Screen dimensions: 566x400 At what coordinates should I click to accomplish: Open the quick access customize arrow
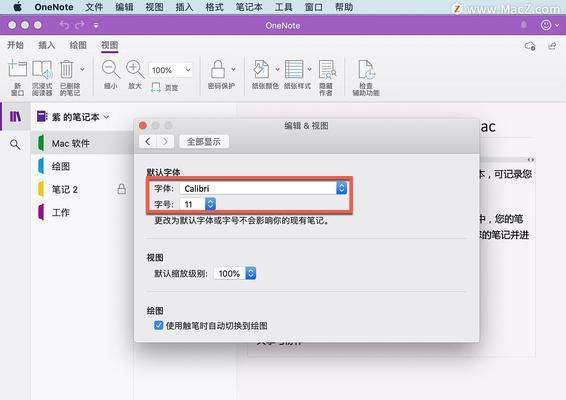point(96,25)
